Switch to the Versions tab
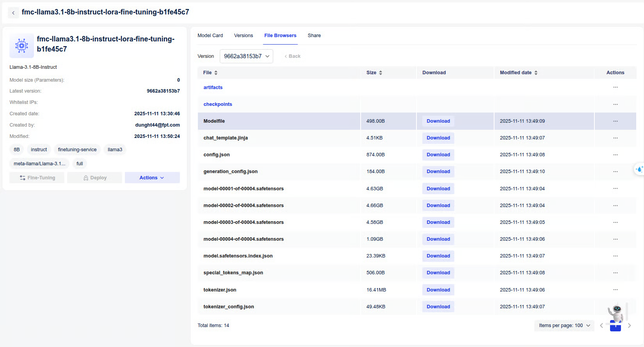 (243, 36)
